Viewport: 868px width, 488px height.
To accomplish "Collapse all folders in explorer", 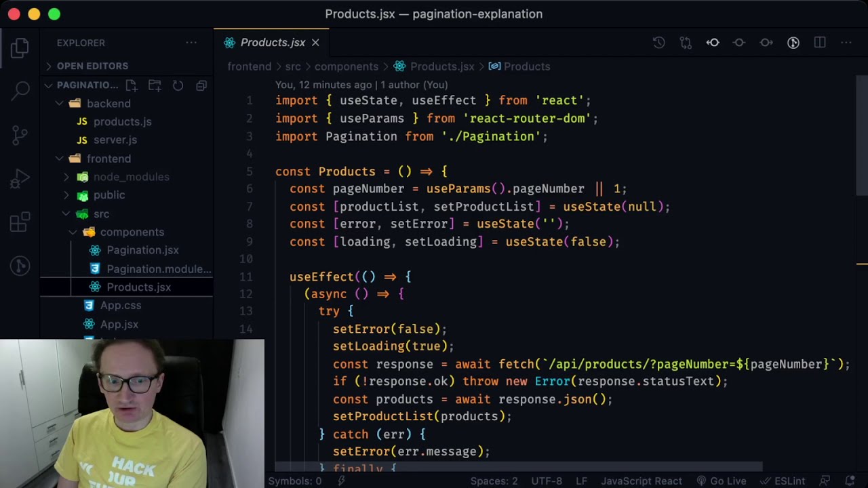I will [x=201, y=85].
